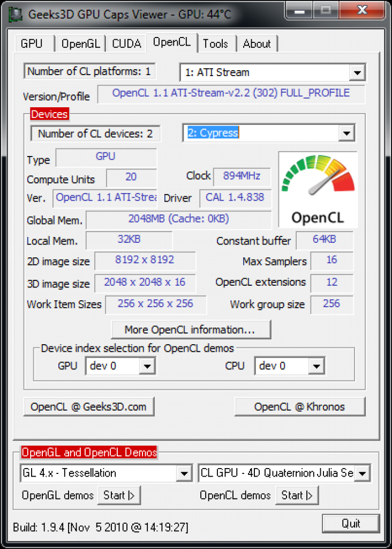This screenshot has height=549, width=392.
Task: Click 3D image size value 2048 x 2048 x 16
Action: [145, 283]
